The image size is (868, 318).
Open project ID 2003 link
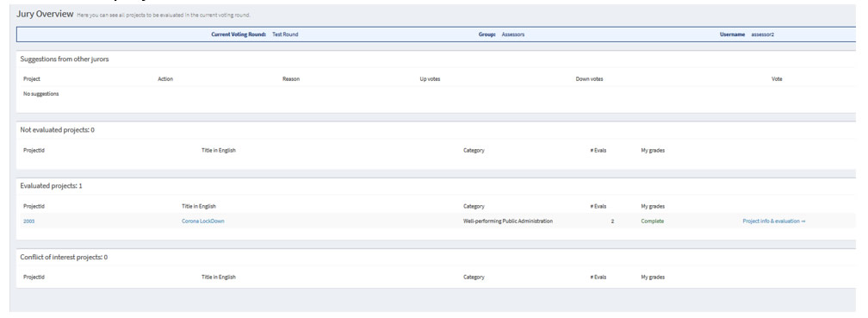[28, 221]
